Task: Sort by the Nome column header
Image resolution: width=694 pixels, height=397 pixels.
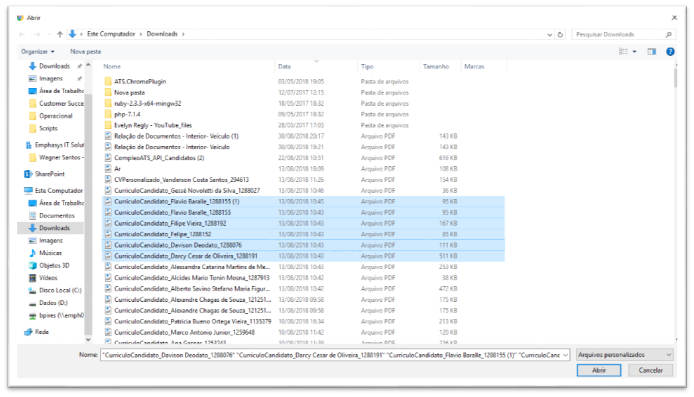Action: [112, 66]
